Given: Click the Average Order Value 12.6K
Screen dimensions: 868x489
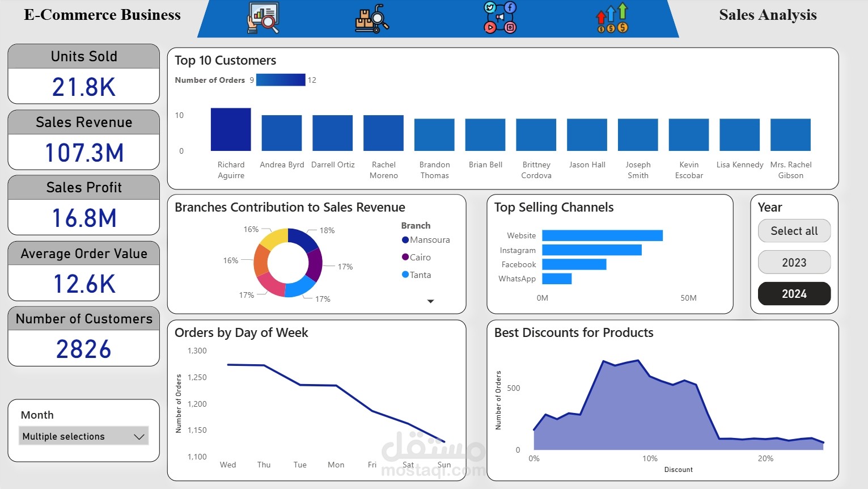Looking at the screenshot, I should click(x=84, y=284).
